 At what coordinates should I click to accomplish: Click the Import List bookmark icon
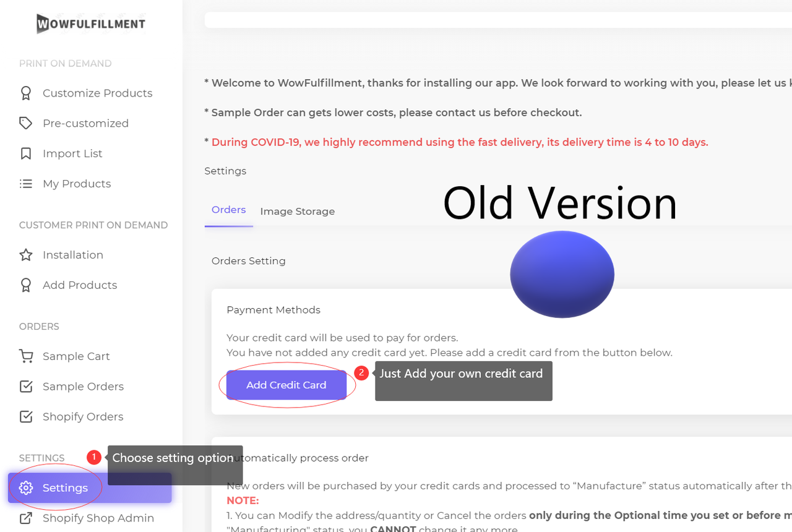(26, 153)
